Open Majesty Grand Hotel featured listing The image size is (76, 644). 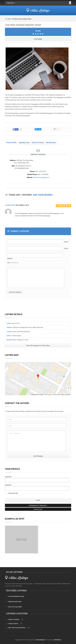tap(15, 602)
